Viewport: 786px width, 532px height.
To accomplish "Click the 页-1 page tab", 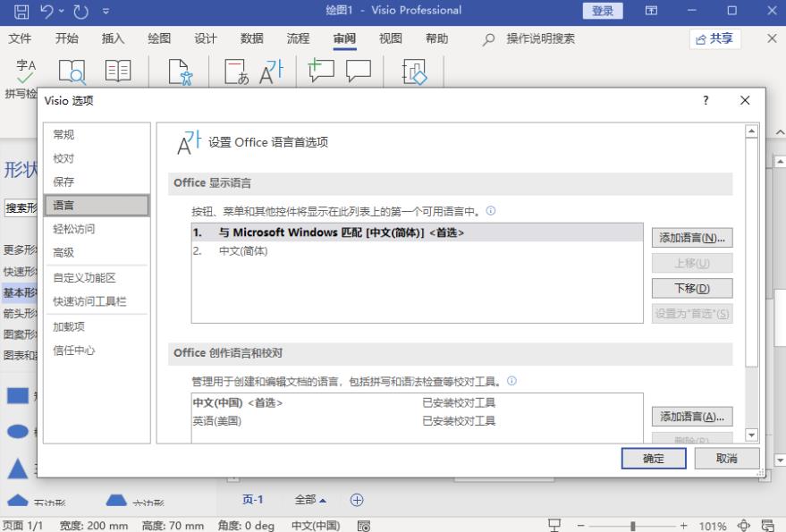I will tap(253, 500).
